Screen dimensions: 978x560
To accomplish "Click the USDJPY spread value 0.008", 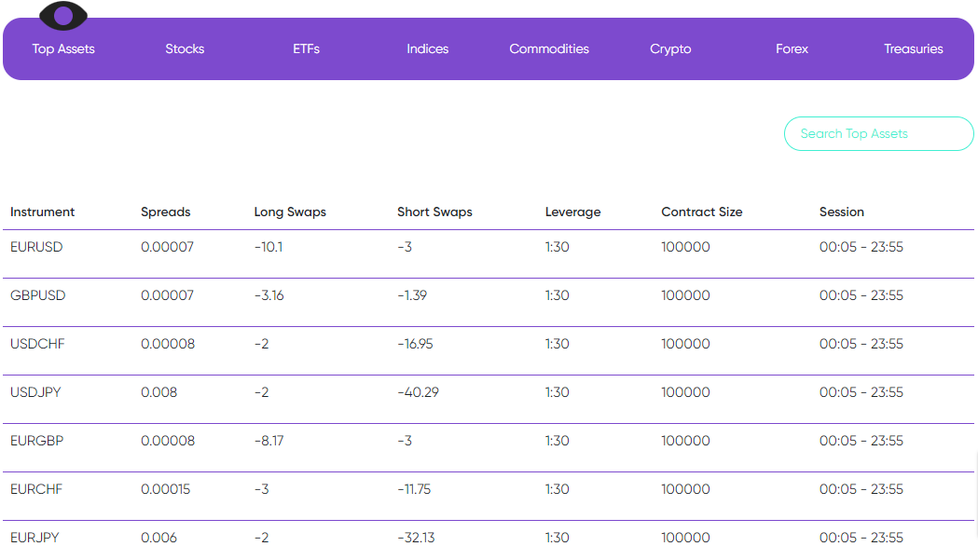I will (159, 393).
